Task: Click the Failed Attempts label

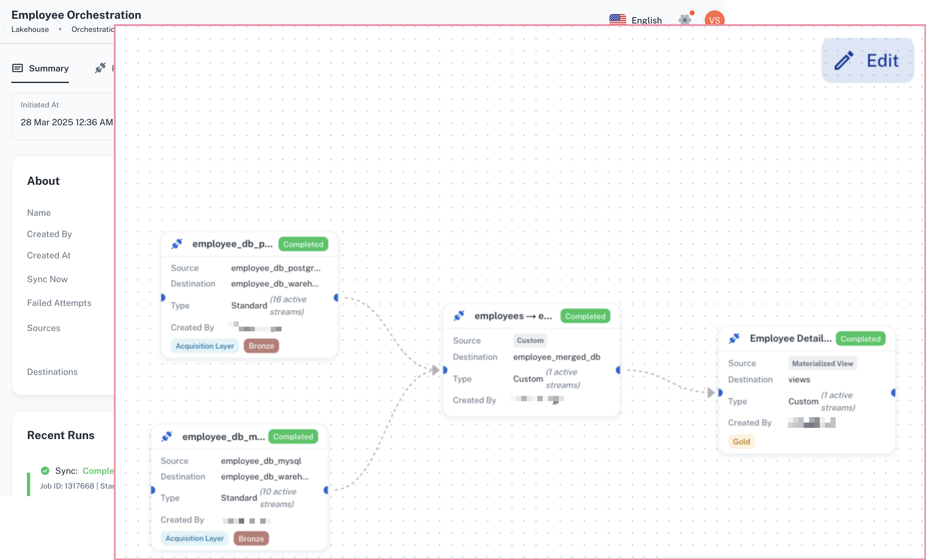Action: [x=59, y=303]
